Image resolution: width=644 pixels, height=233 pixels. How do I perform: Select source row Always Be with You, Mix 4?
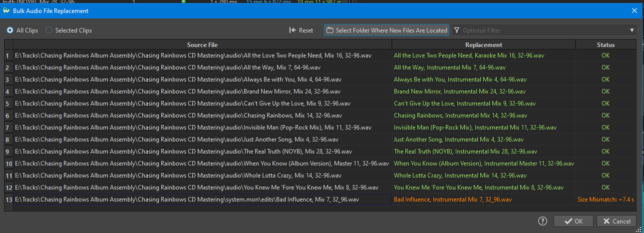click(x=202, y=79)
